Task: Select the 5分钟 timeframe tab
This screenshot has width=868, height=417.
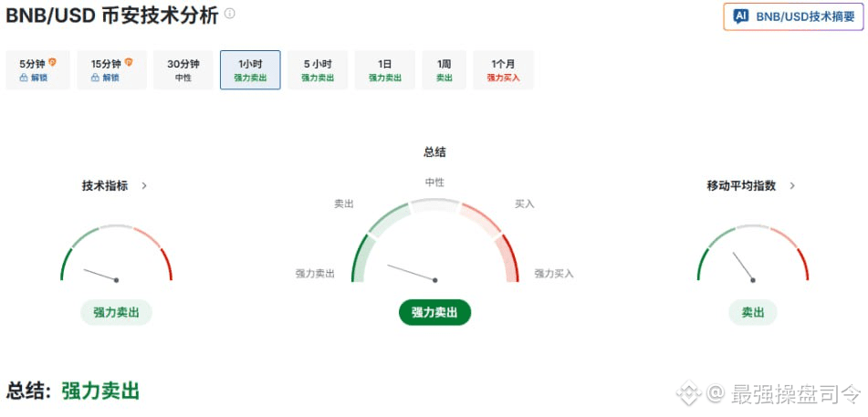Action: tap(37, 69)
